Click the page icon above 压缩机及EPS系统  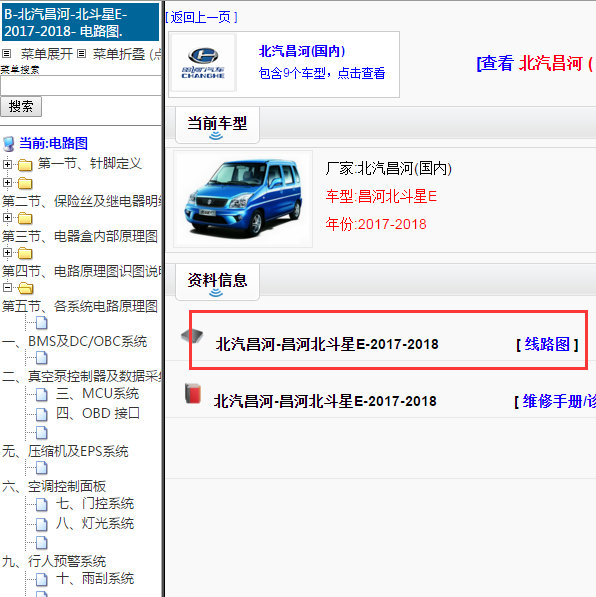coord(42,433)
